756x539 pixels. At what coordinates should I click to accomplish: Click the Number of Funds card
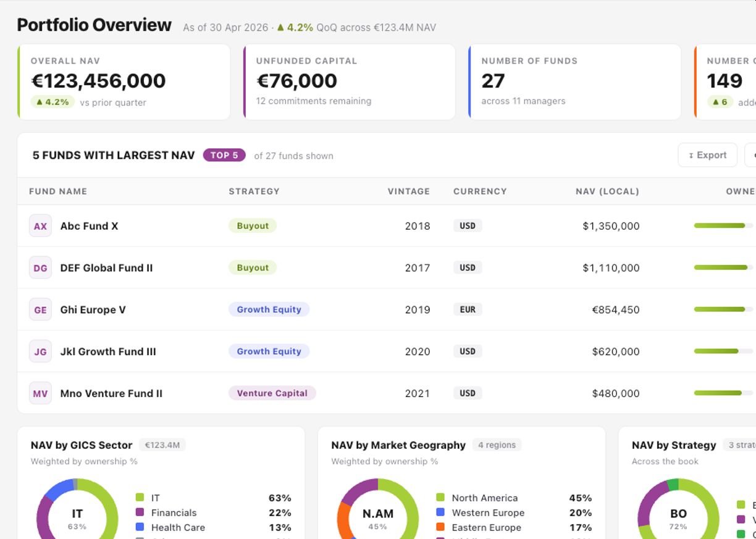coord(575,81)
